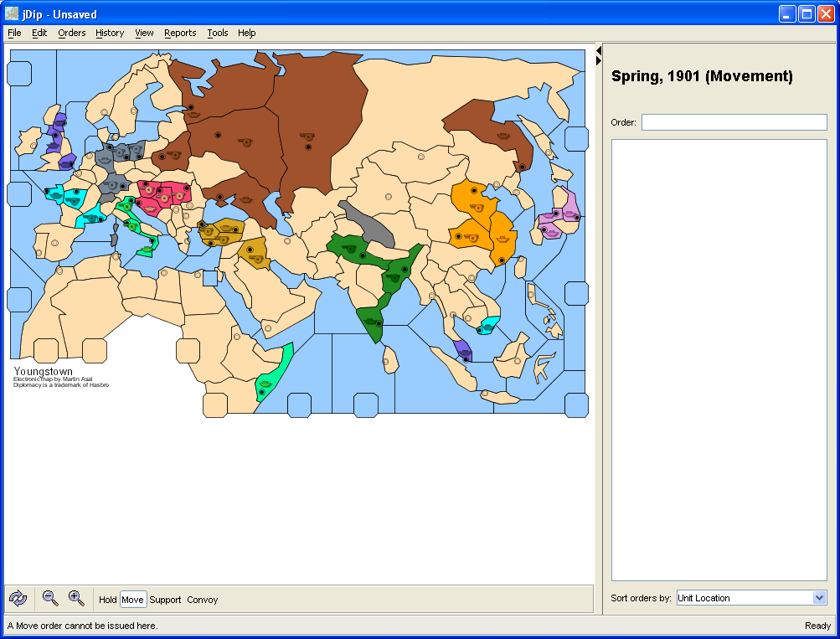Click the 'Sort orders by:' label

(x=641, y=598)
